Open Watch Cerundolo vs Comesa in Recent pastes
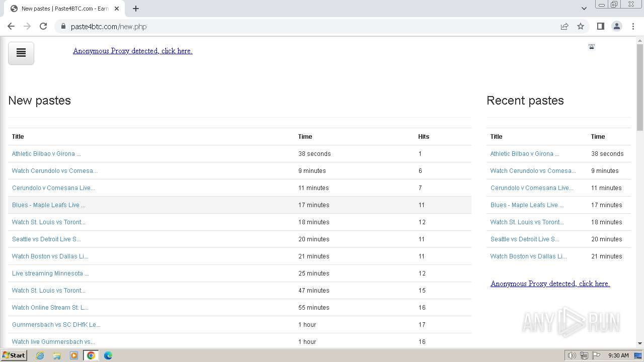644x362 pixels. [533, 171]
